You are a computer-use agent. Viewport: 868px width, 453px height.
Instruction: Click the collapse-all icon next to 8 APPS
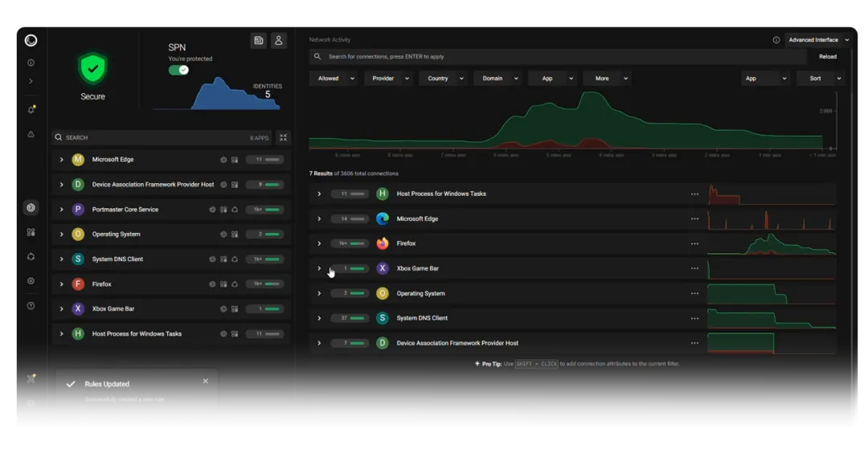[284, 137]
